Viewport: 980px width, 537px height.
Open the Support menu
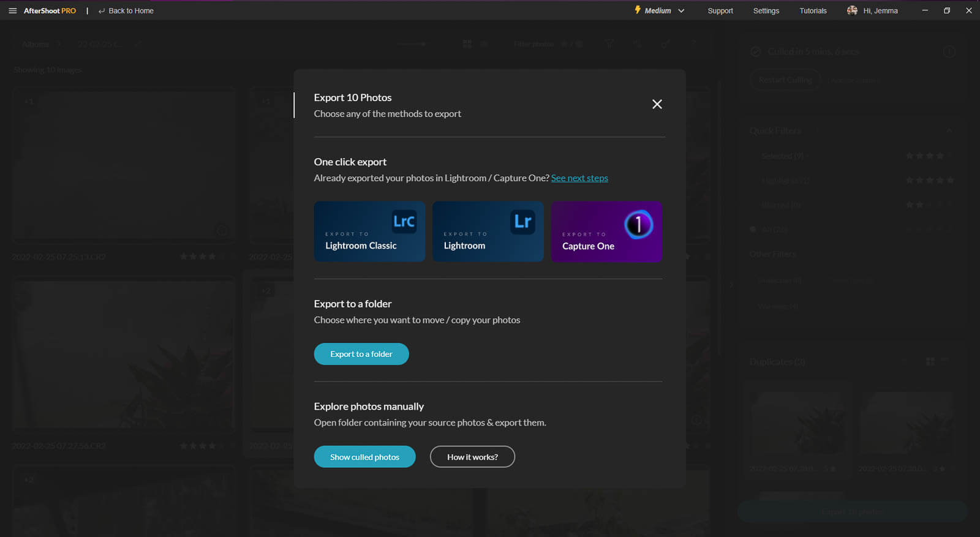click(x=720, y=10)
